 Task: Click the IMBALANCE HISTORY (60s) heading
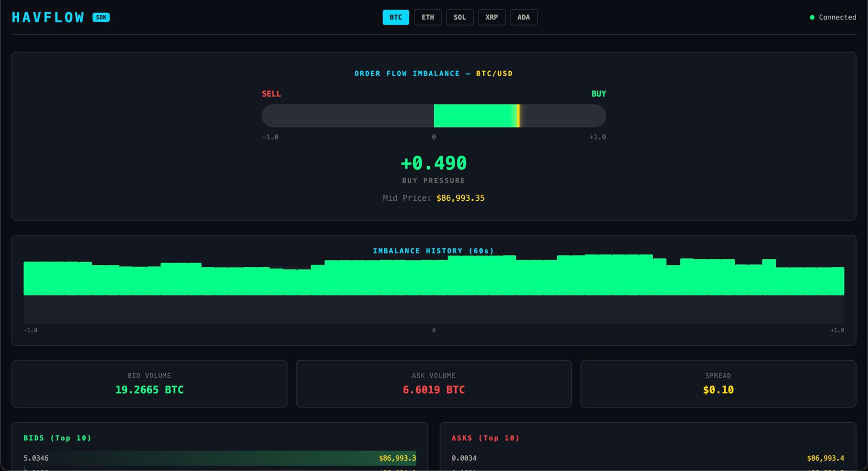click(433, 251)
